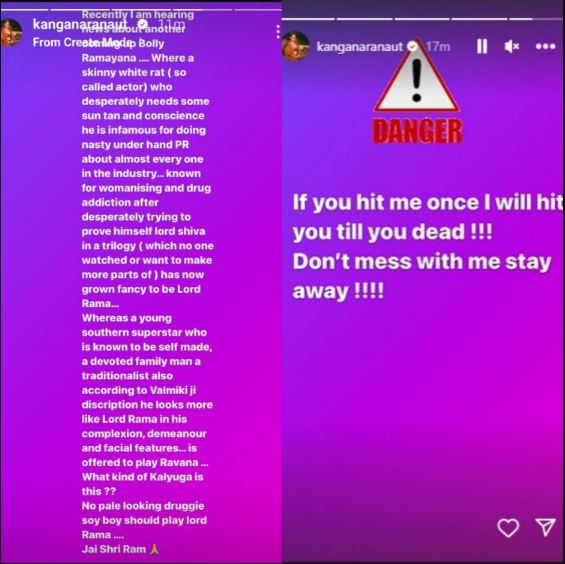Unmute the story sound icon
This screenshot has height=564, width=565.
[x=512, y=46]
